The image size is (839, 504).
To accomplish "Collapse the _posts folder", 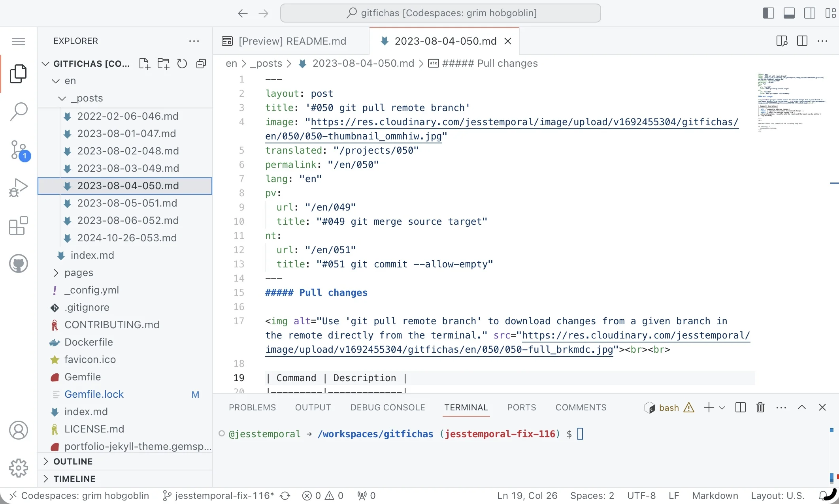I will coord(62,98).
